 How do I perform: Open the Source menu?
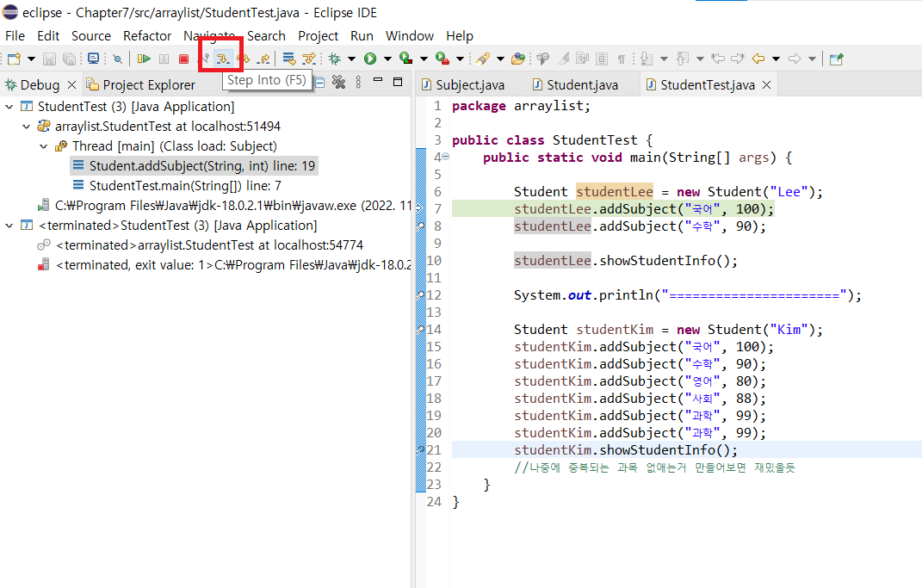pos(91,36)
